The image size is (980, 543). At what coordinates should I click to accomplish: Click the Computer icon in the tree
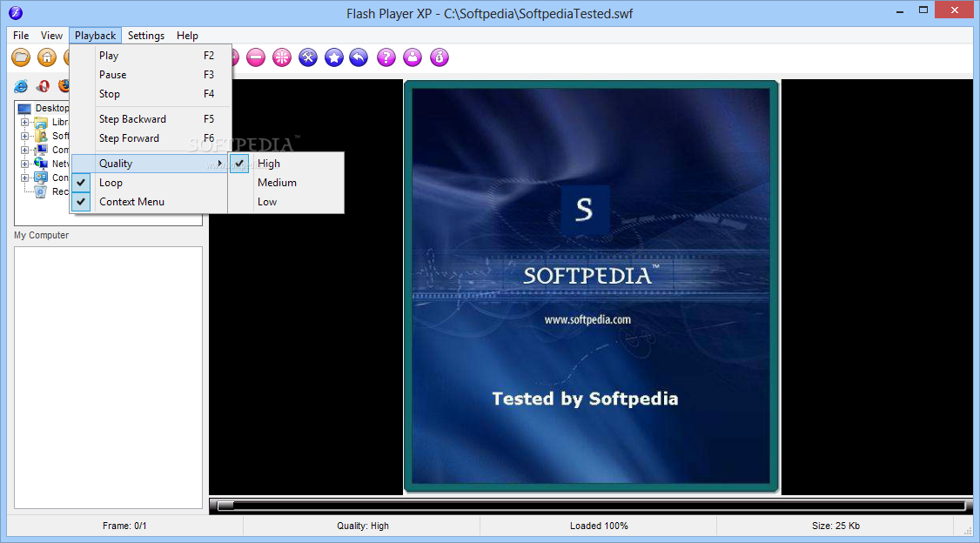[41, 150]
